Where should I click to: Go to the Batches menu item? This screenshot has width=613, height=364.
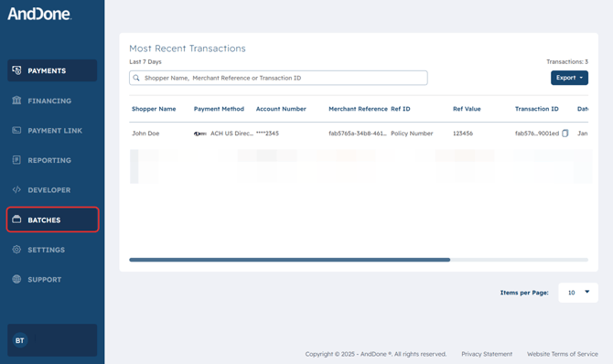pos(52,219)
